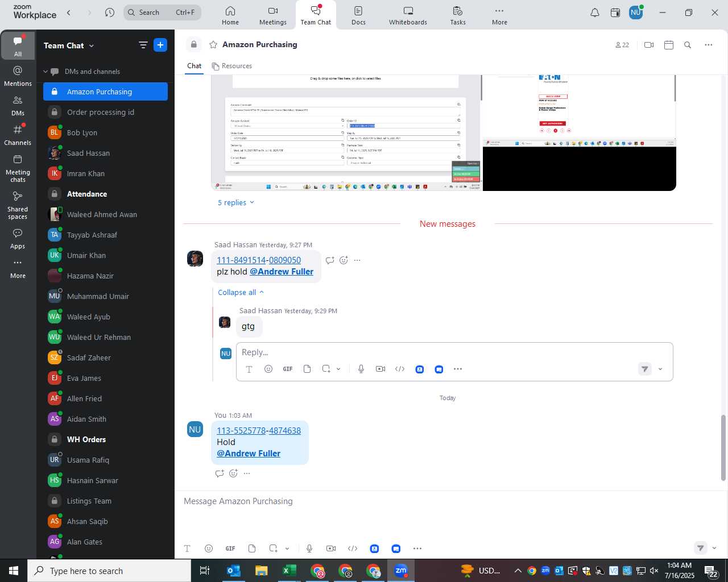Image resolution: width=728 pixels, height=582 pixels.
Task: Open Meeting chats in sidebar
Action: [x=18, y=168]
